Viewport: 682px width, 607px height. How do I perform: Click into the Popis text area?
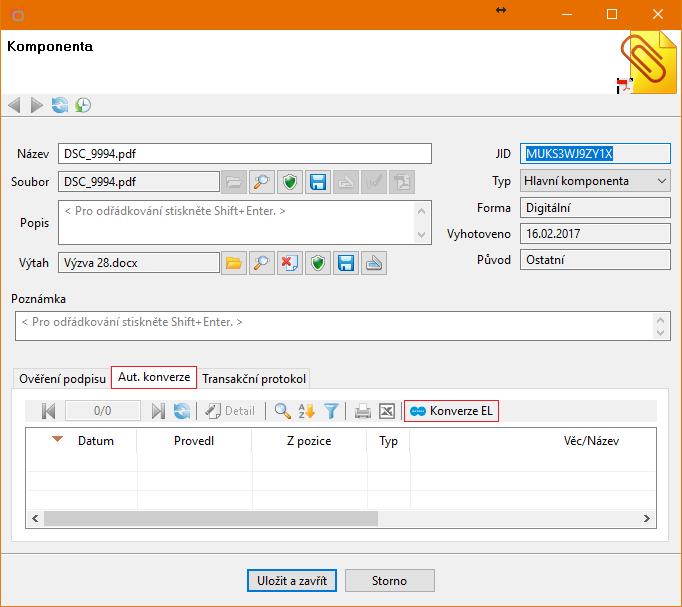[x=237, y=222]
